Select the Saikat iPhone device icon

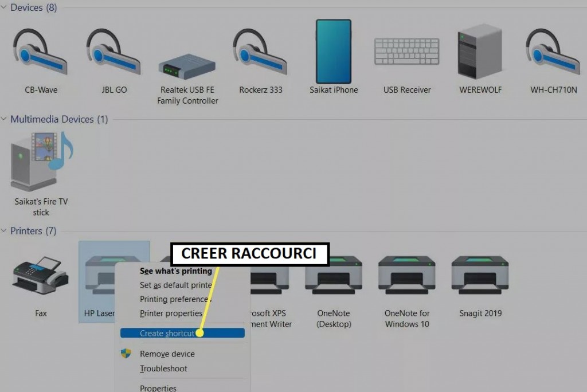coord(334,52)
